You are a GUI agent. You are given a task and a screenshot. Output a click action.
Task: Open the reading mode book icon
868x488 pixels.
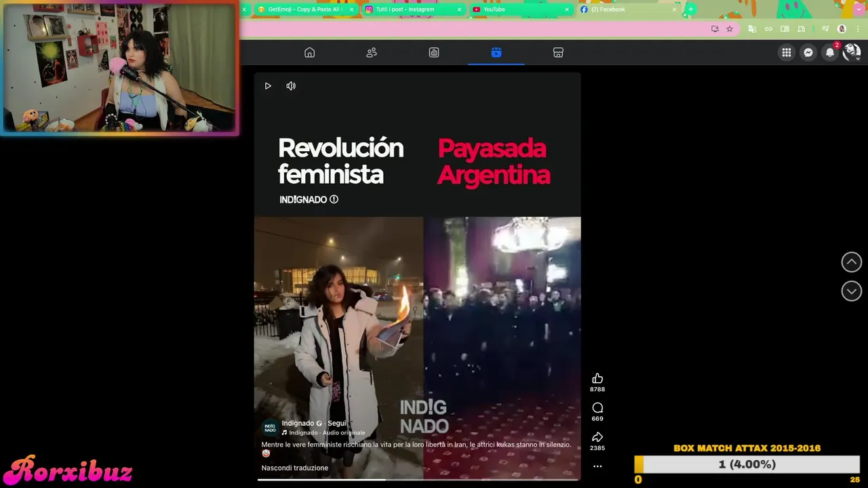click(785, 29)
